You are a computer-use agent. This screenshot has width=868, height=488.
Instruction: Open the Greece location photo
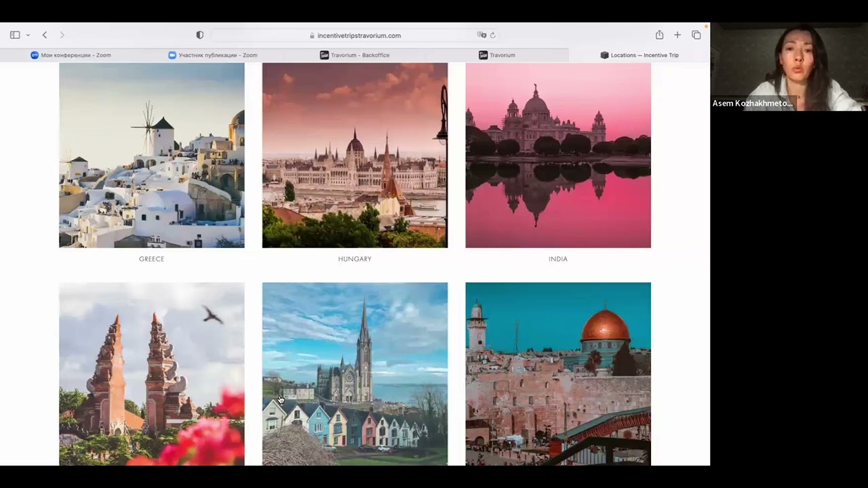coord(152,155)
